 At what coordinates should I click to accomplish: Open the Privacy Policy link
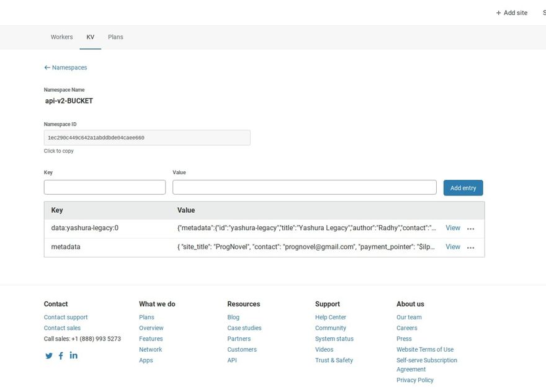(414, 380)
